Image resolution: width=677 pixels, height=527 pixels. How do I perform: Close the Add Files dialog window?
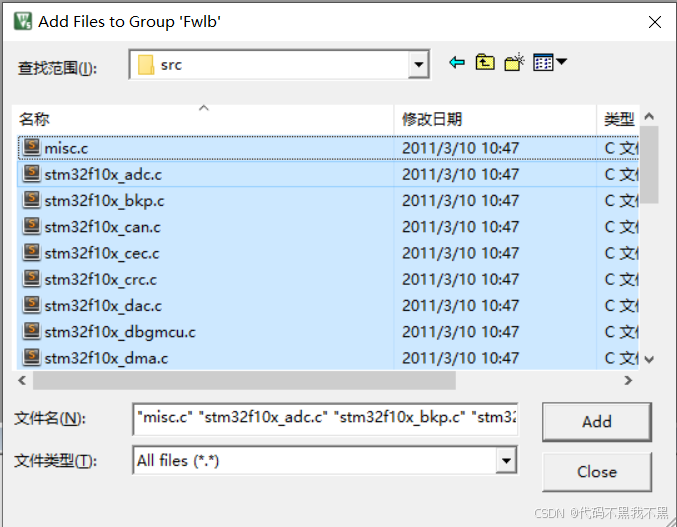pos(655,22)
